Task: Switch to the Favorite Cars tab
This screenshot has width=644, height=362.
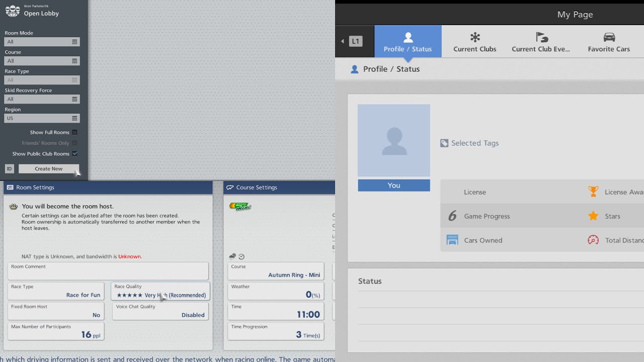Action: tap(609, 41)
